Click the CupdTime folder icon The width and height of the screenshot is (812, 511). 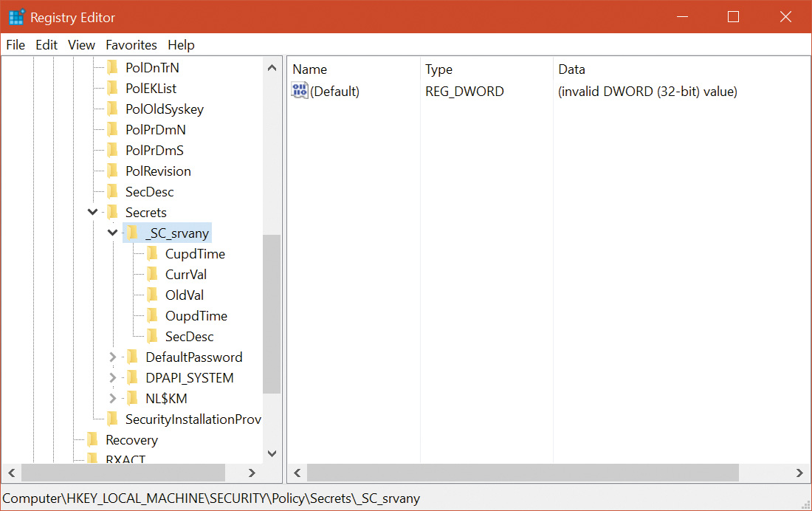152,254
